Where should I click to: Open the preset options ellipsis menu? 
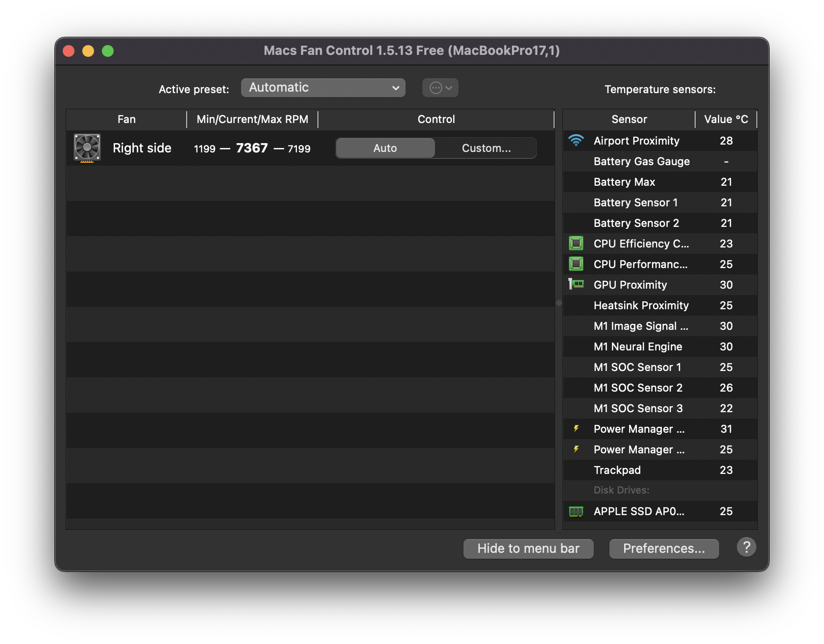tap(440, 88)
